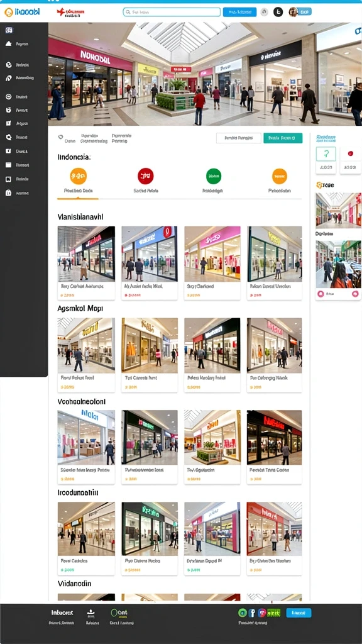Click the question mark tile in right panel
This screenshot has height=644, width=362.
point(326,154)
